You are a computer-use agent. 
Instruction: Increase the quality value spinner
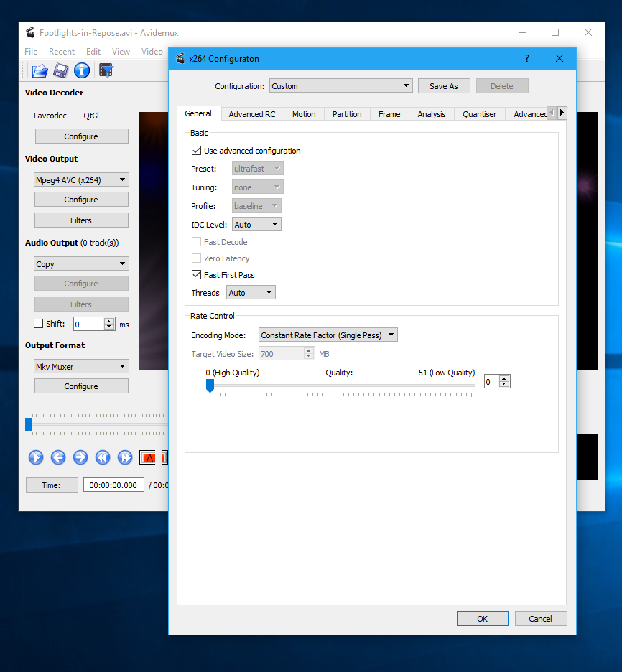(504, 378)
